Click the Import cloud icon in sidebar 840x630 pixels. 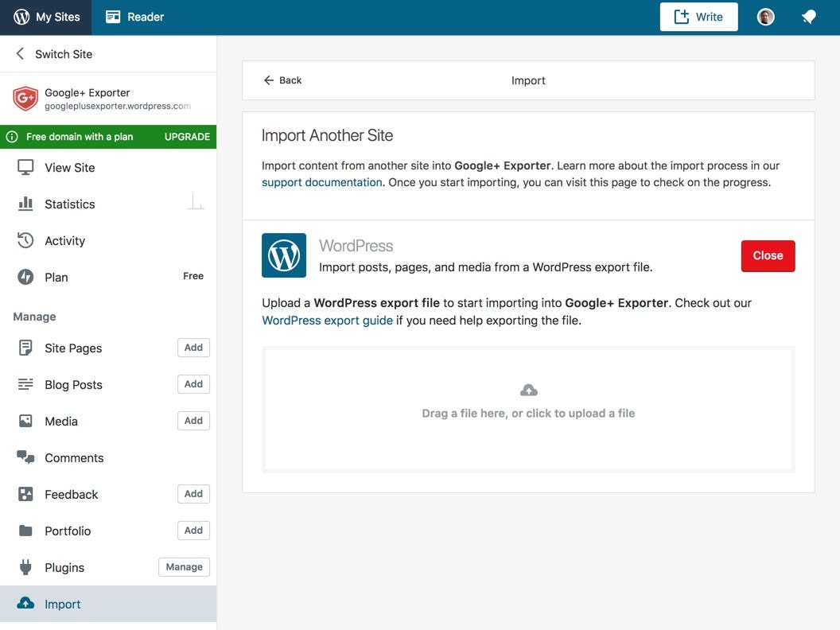(x=25, y=603)
